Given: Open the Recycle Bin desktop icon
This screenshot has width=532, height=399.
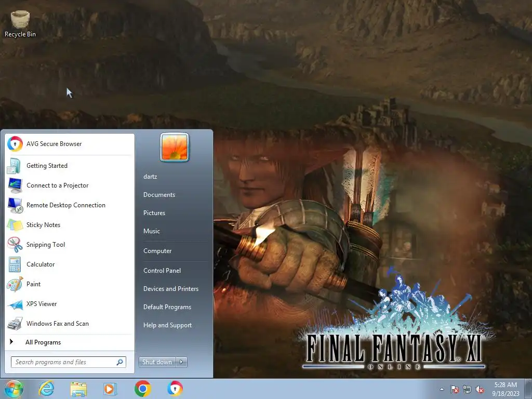Looking at the screenshot, I should tap(20, 24).
